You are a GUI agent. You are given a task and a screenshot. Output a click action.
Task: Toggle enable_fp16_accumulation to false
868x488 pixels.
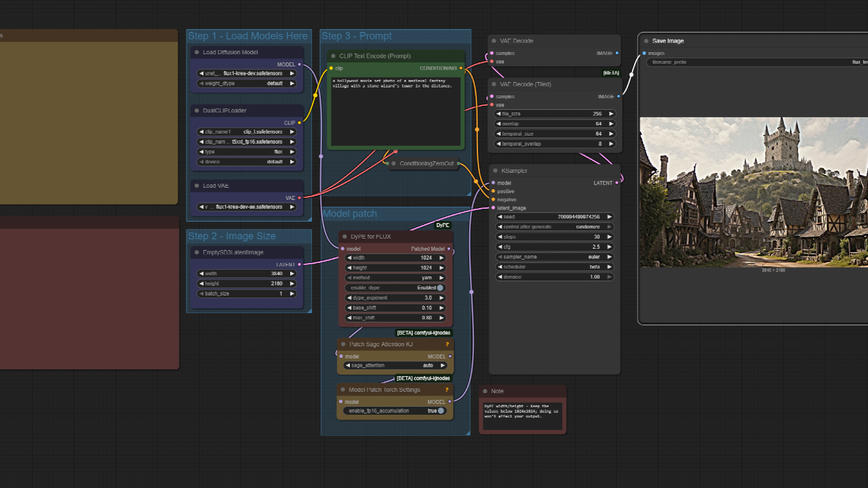pos(440,411)
